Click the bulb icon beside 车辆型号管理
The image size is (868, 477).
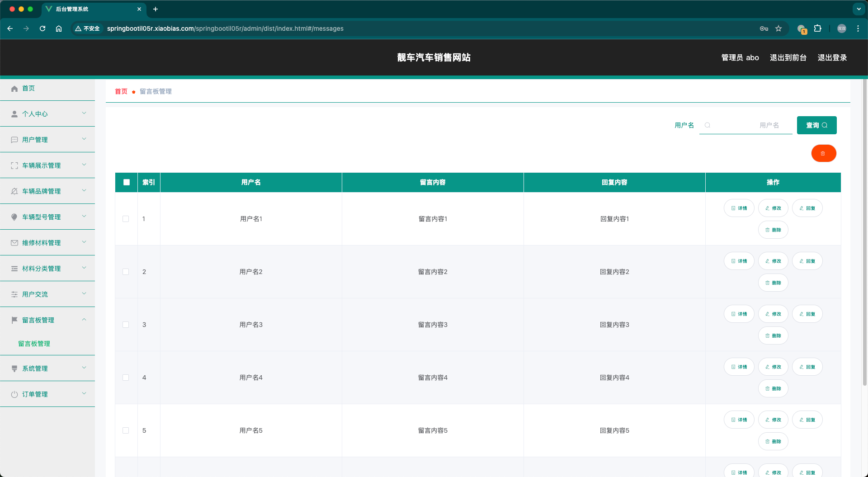pyautogui.click(x=14, y=217)
